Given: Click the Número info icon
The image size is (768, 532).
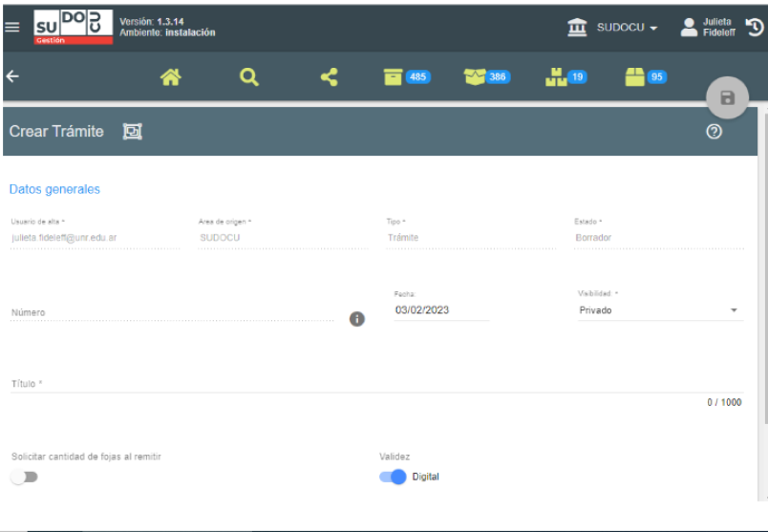Looking at the screenshot, I should [x=357, y=319].
